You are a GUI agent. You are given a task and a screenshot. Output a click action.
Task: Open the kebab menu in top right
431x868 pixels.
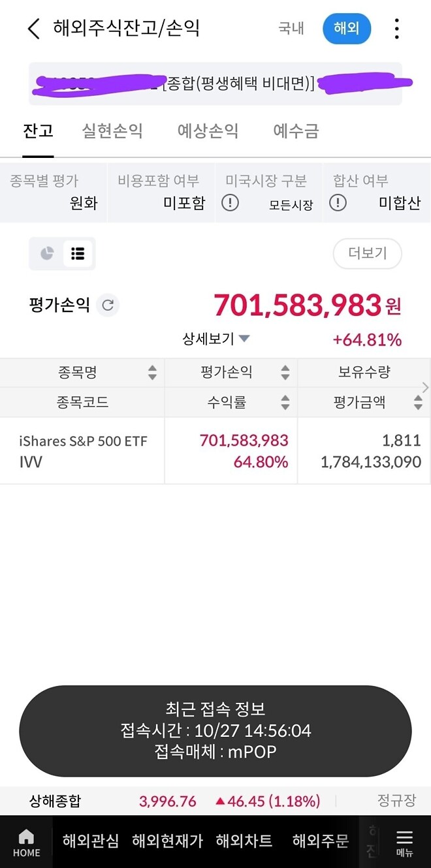(396, 29)
